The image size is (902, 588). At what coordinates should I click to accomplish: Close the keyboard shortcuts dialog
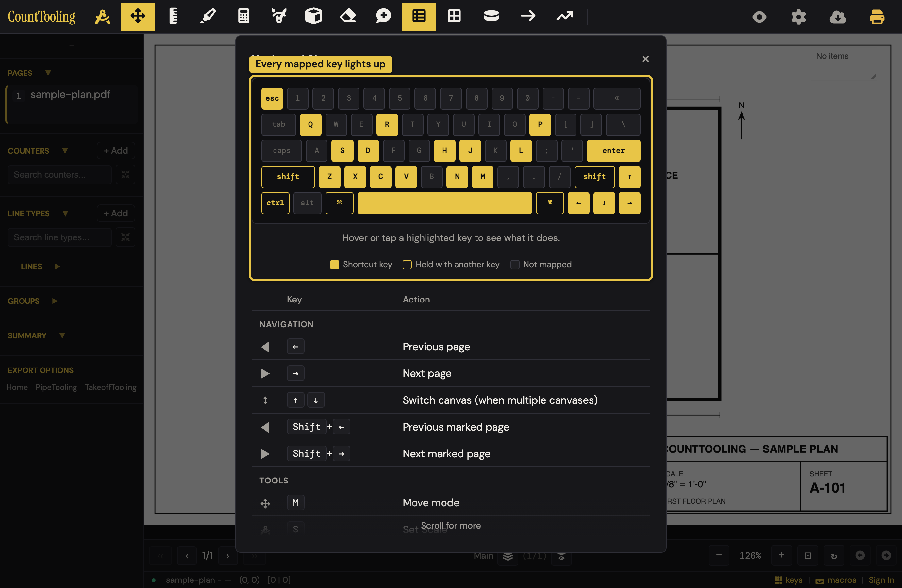click(x=646, y=59)
